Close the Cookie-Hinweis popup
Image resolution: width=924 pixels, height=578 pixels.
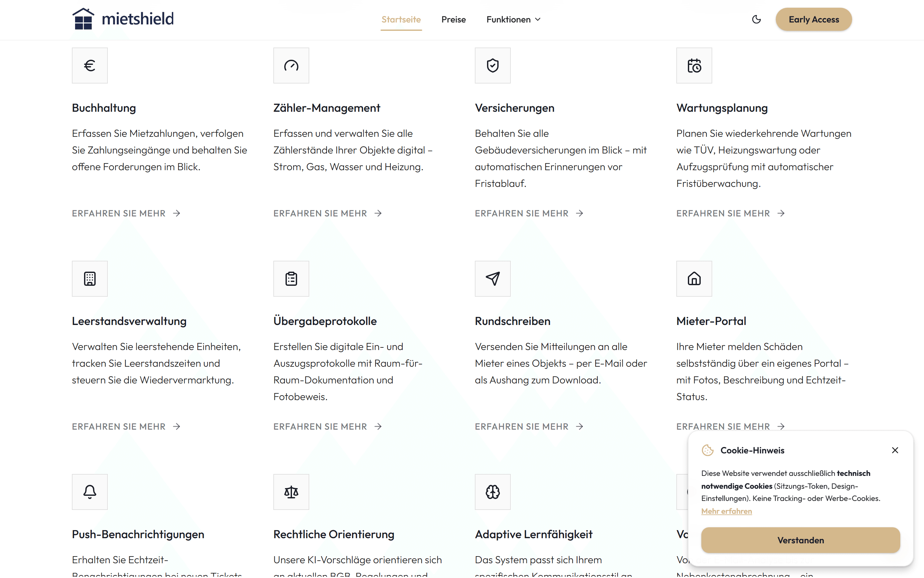tap(894, 450)
